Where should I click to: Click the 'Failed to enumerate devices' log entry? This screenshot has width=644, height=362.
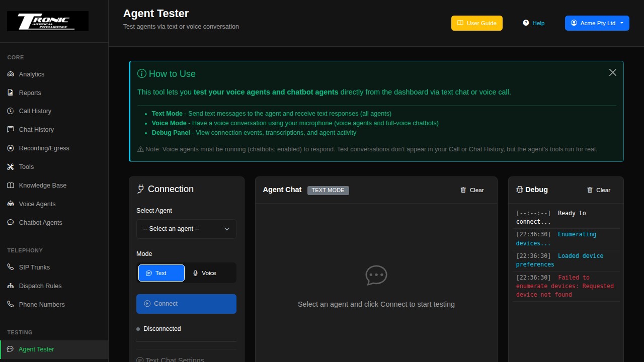pos(567,286)
